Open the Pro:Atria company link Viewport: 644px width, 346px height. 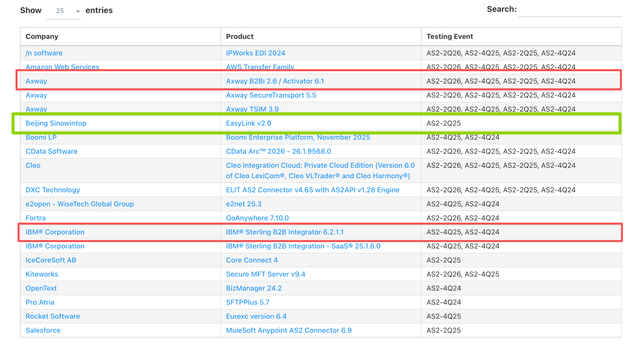(x=40, y=303)
